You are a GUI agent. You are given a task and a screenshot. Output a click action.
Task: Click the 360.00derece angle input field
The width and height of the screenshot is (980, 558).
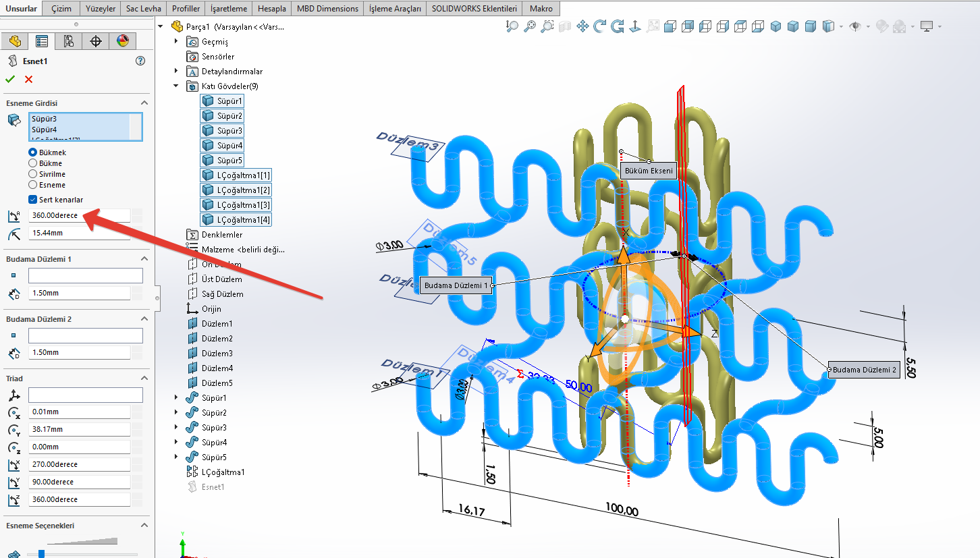pos(79,215)
